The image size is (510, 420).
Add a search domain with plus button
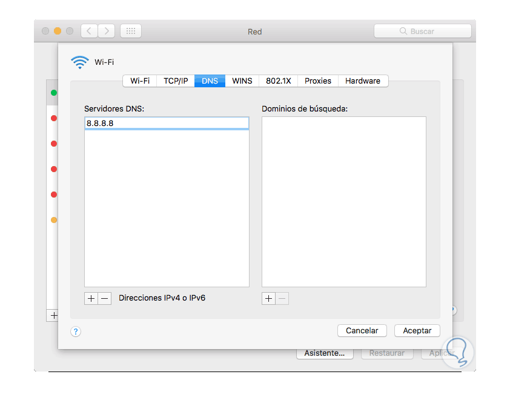[269, 299]
